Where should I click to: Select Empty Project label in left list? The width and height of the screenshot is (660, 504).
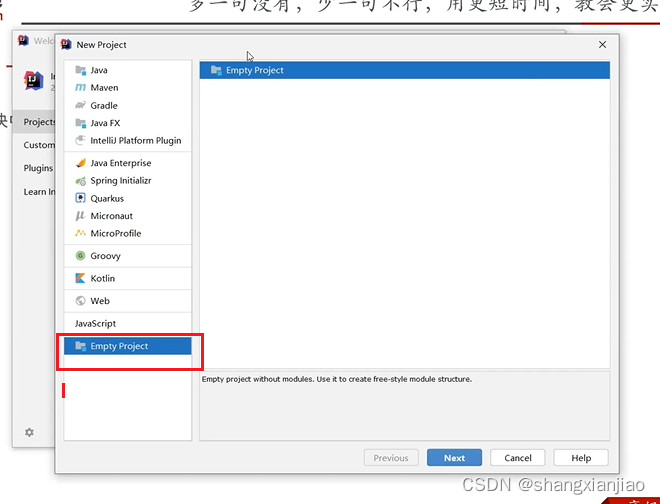[x=119, y=346]
